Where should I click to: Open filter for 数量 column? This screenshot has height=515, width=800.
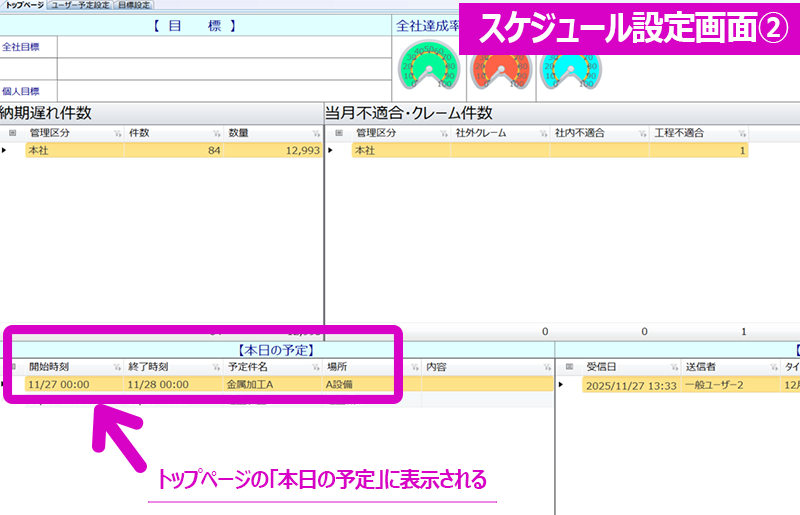point(314,133)
